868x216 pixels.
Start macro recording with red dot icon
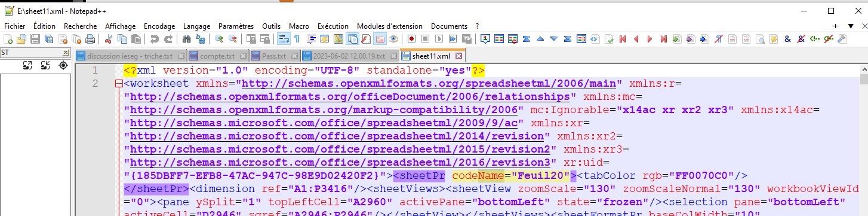(412, 39)
